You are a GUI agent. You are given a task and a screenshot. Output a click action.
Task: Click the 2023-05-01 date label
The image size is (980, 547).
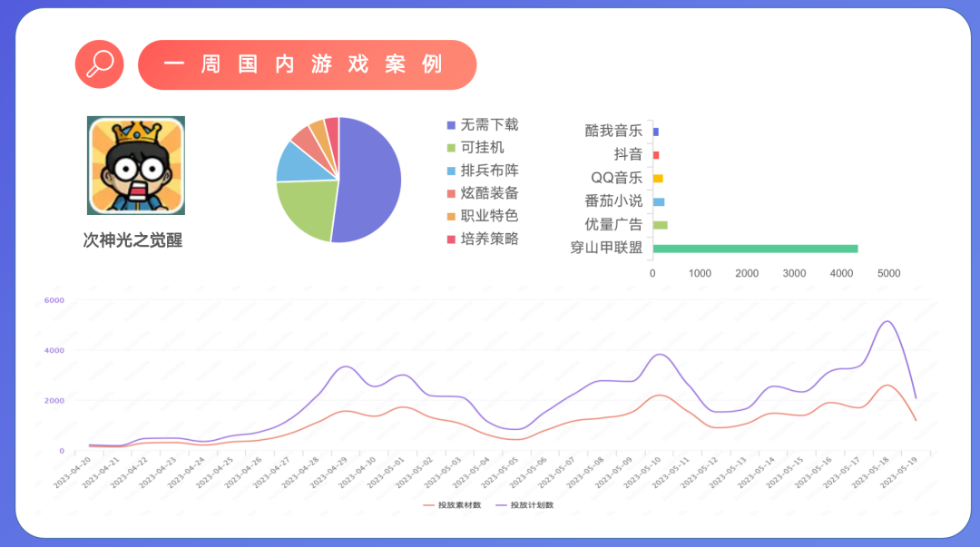point(386,472)
